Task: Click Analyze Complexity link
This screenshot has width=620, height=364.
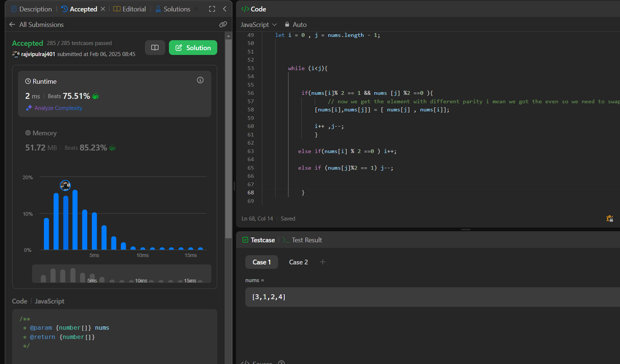Action: [x=54, y=108]
